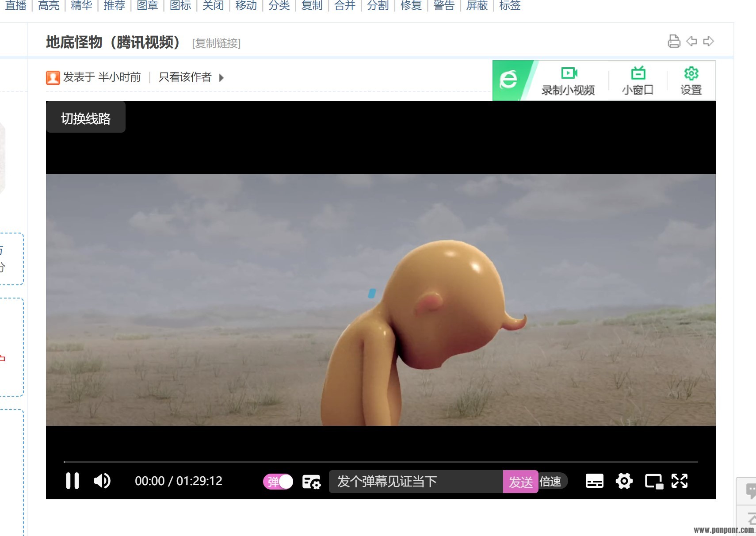Click the 00:00 / 01:29:12 time display
The width and height of the screenshot is (756, 536).
coord(179,481)
